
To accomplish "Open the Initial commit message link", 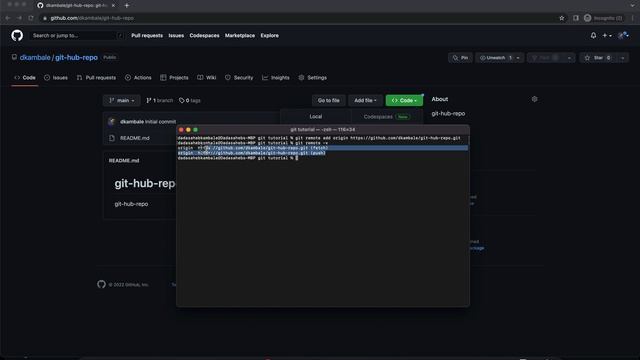I will pyautogui.click(x=160, y=122).
